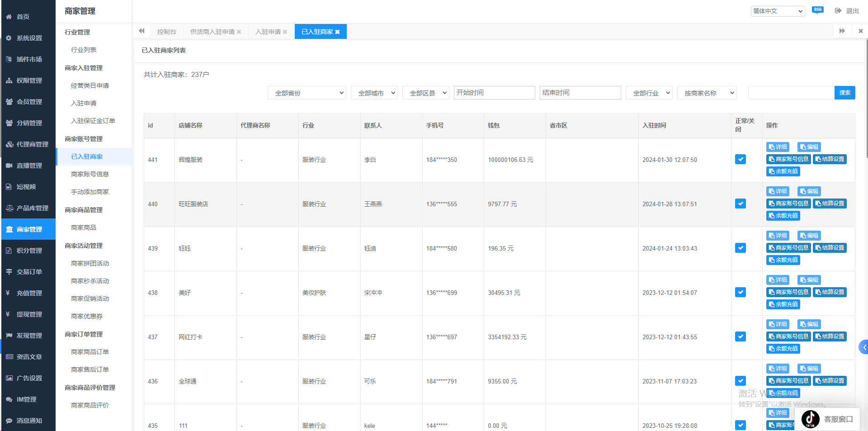This screenshot has width=868, height=431.
Task: Open the TikTok customer service window icon
Action: click(x=810, y=419)
